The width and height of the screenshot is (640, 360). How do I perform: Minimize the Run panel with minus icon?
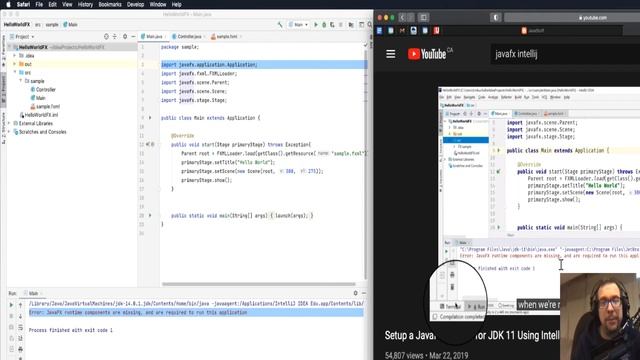tap(364, 293)
